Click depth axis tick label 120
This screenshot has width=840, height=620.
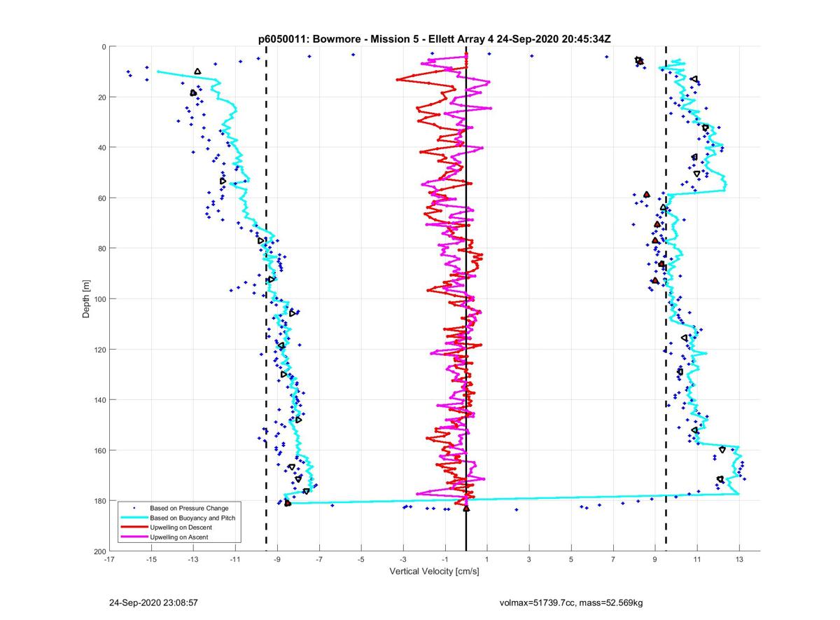tap(99, 350)
